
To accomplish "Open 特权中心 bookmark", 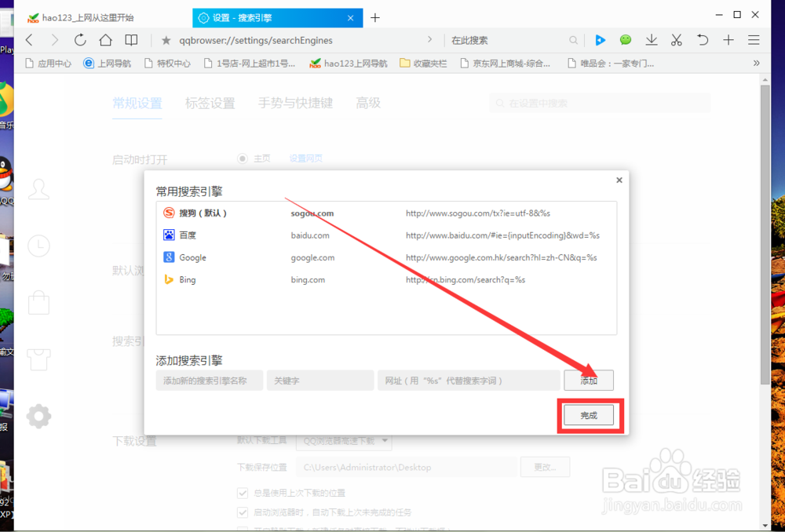I will click(x=167, y=64).
